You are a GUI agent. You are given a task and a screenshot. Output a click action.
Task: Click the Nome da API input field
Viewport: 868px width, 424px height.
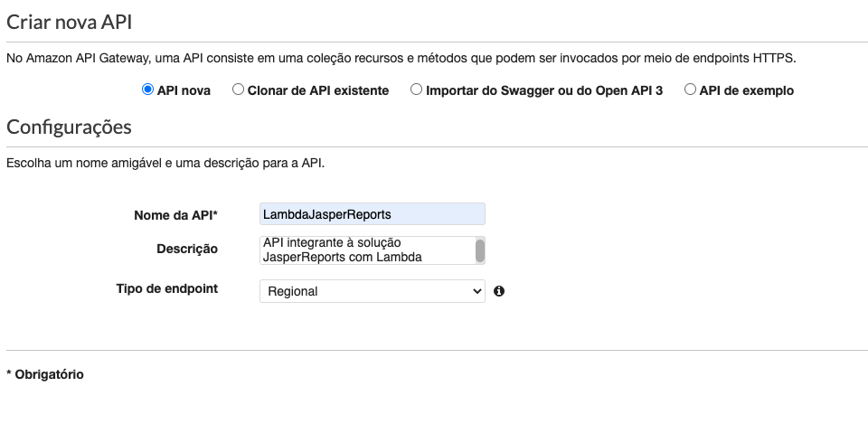(x=372, y=214)
